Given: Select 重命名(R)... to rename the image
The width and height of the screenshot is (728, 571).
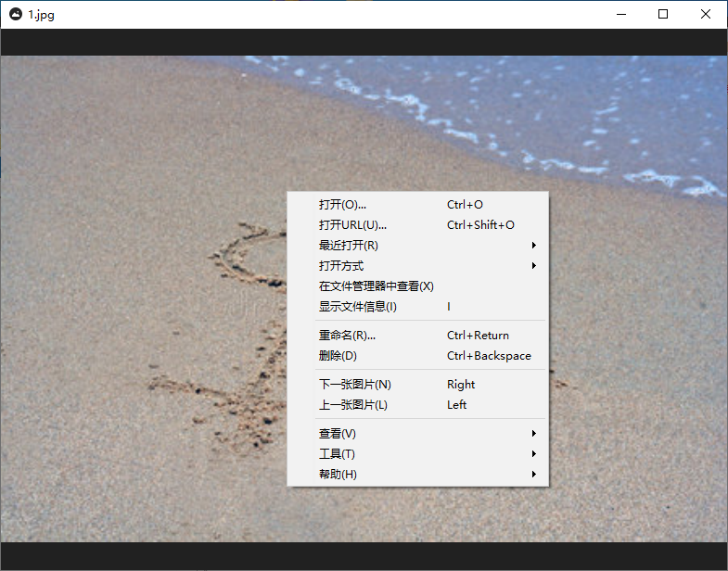Looking at the screenshot, I should coord(347,336).
